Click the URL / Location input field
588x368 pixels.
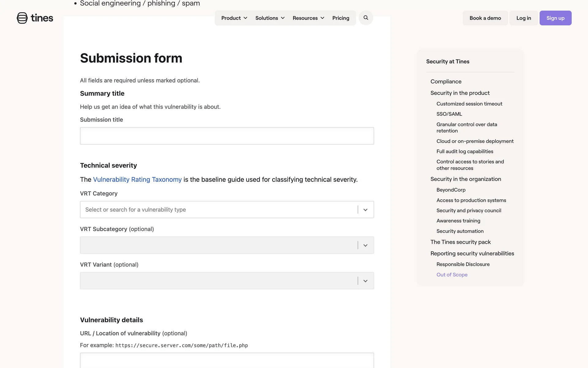[x=227, y=361]
